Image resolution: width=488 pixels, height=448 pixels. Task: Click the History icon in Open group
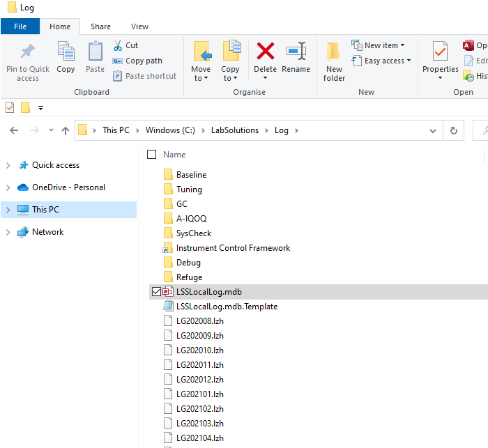point(468,76)
